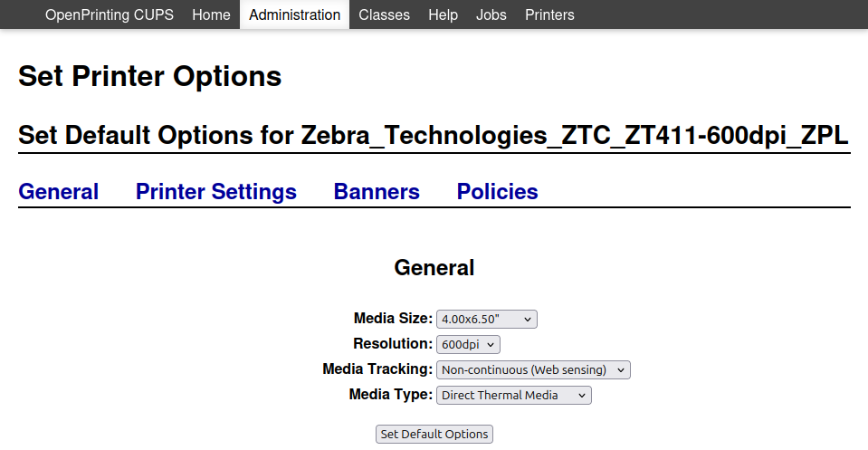Click the "Media Tracking:" field label
Viewport: 868px width, 450px height.
(x=377, y=369)
